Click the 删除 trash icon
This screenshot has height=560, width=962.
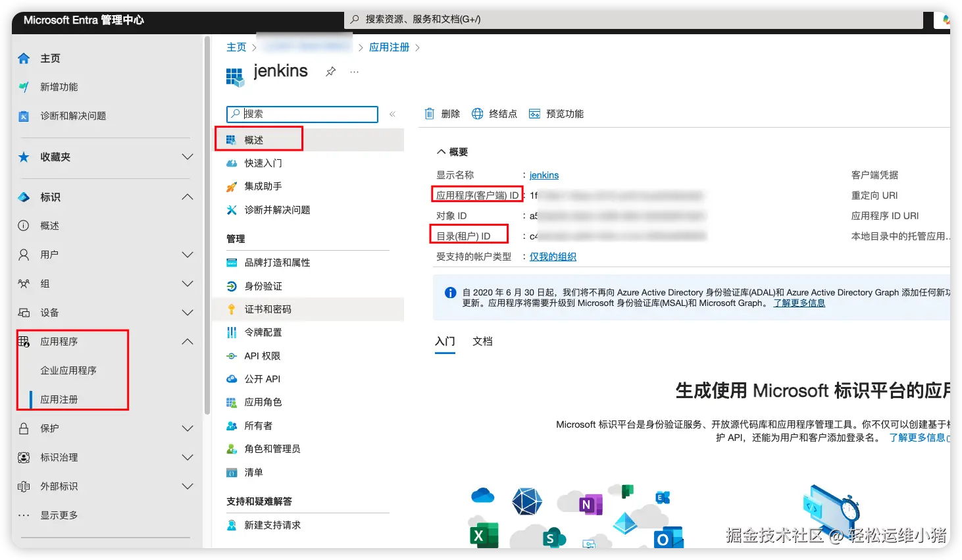[x=429, y=114]
